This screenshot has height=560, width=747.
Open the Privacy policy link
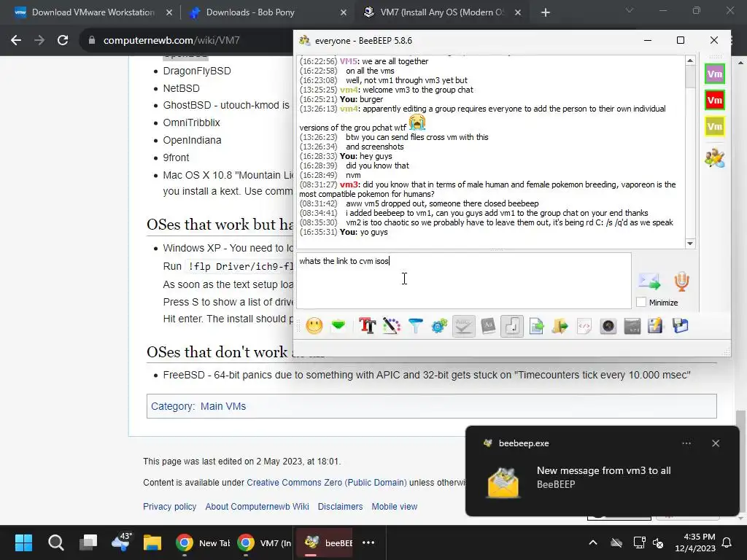click(169, 507)
